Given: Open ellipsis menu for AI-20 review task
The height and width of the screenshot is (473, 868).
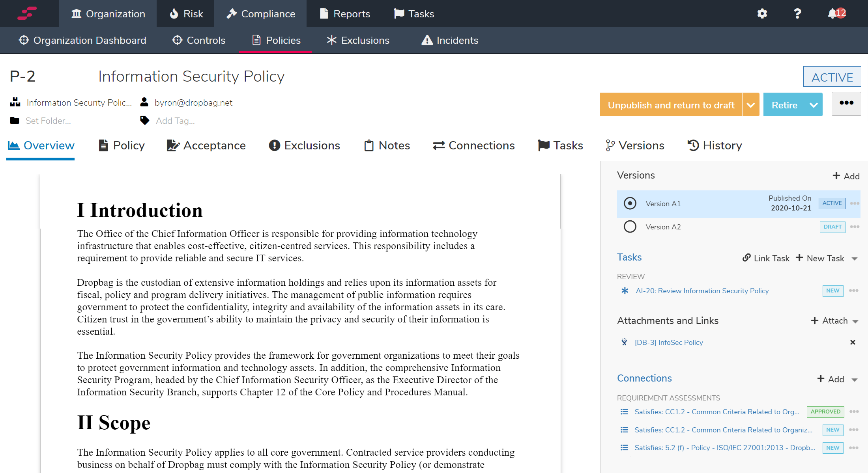Looking at the screenshot, I should point(854,291).
